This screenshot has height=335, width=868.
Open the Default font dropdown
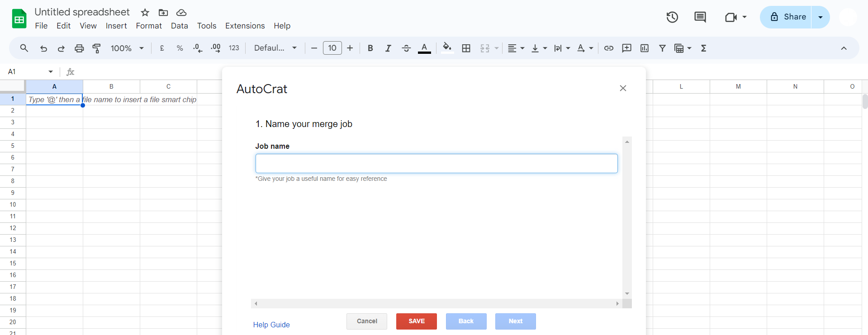tap(275, 48)
